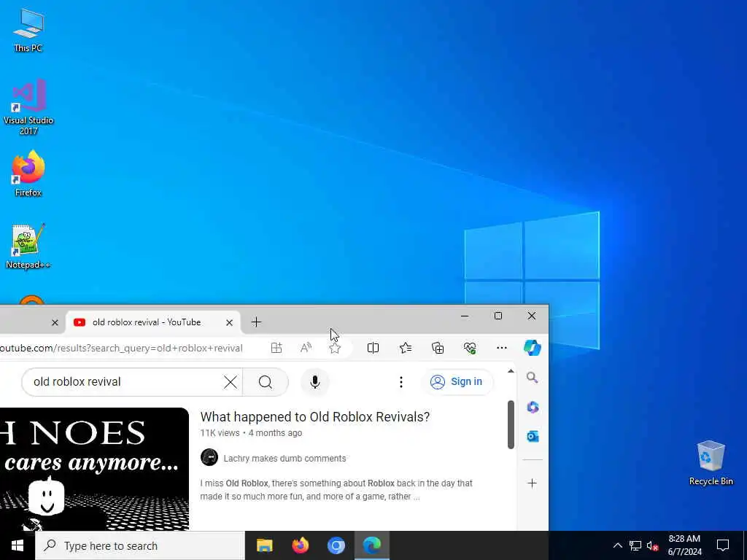Open the Lachry makes dumb comments channel
This screenshot has height=560, width=747.
coord(285,459)
